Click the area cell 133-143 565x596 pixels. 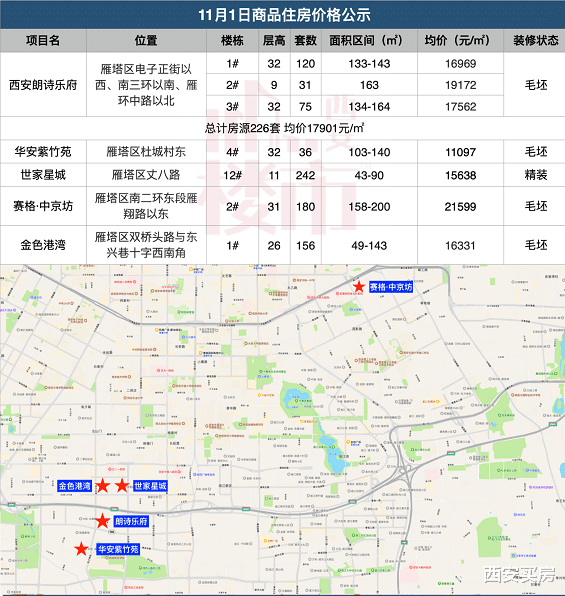click(369, 63)
